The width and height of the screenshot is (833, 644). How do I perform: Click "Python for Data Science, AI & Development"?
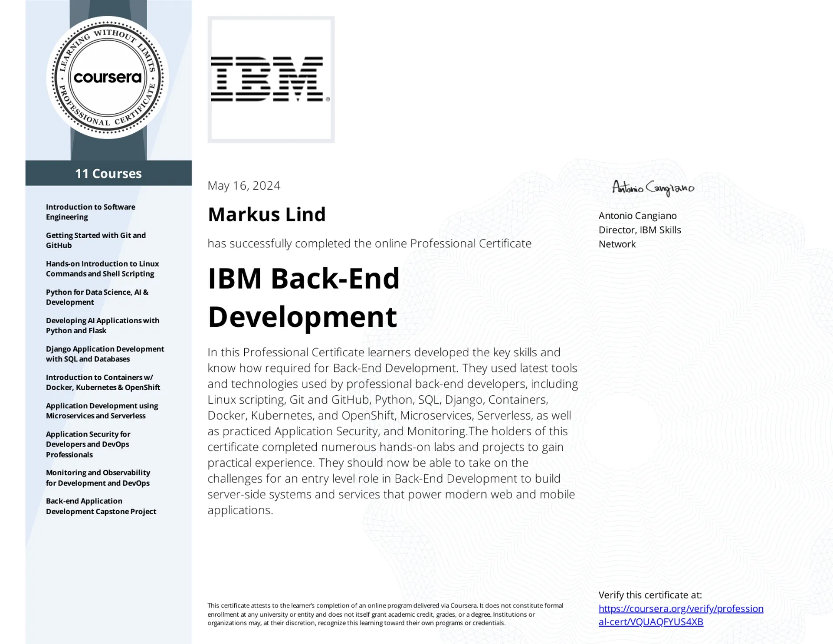pyautogui.click(x=97, y=297)
